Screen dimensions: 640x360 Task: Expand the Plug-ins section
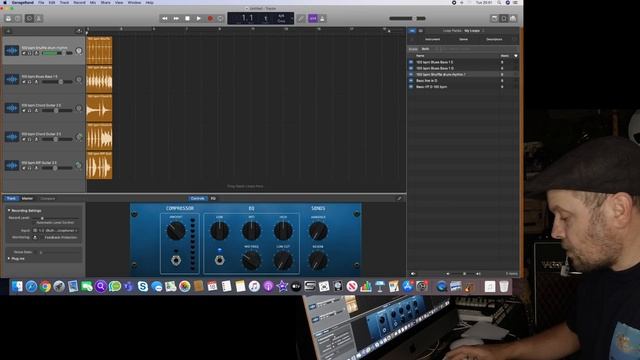click(x=9, y=259)
